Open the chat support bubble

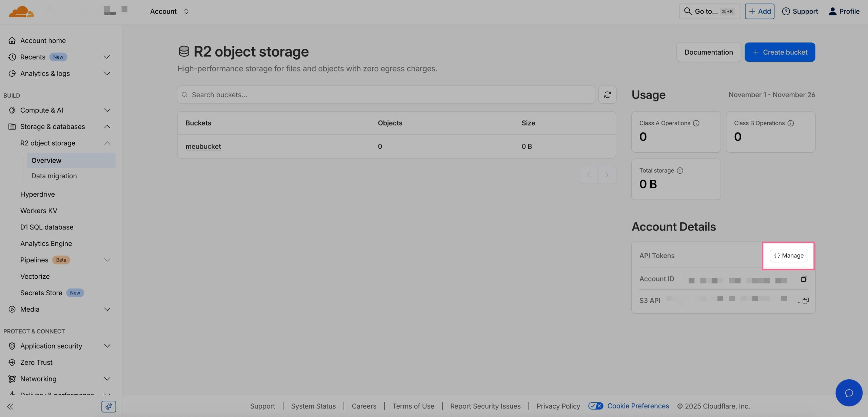pos(849,393)
